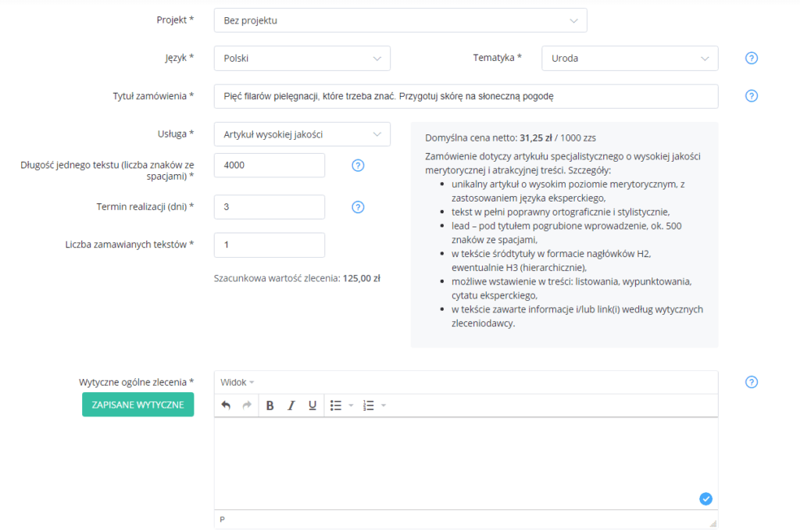Click the Długość jednego tekstu input field
Screen dimensions: 800x532
click(269, 166)
